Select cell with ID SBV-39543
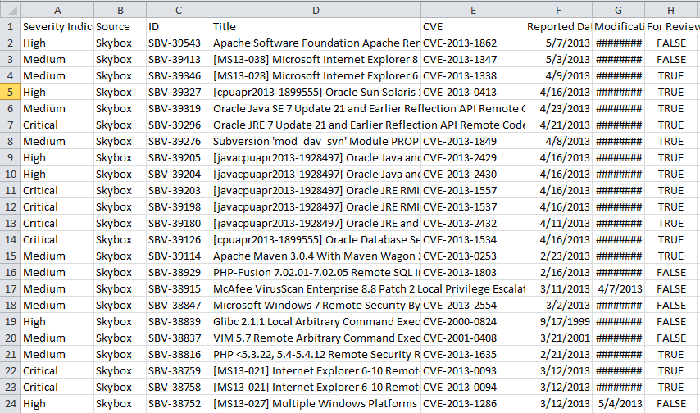Image resolution: width=700 pixels, height=413 pixels. tap(179, 43)
